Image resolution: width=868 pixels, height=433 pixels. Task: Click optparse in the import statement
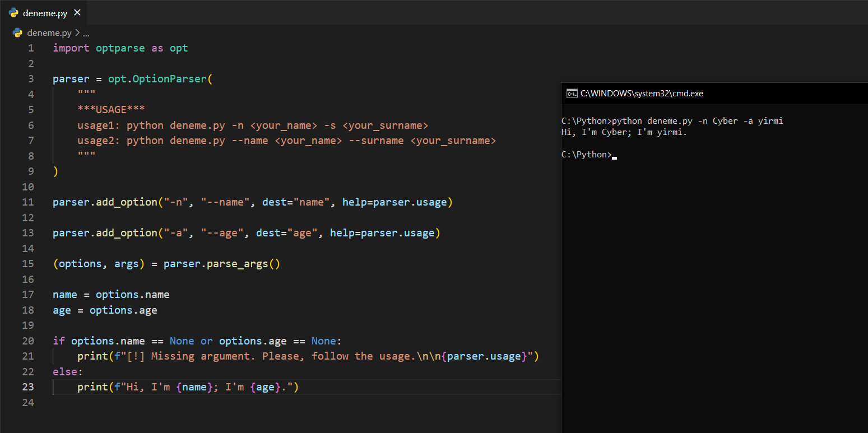click(x=120, y=48)
